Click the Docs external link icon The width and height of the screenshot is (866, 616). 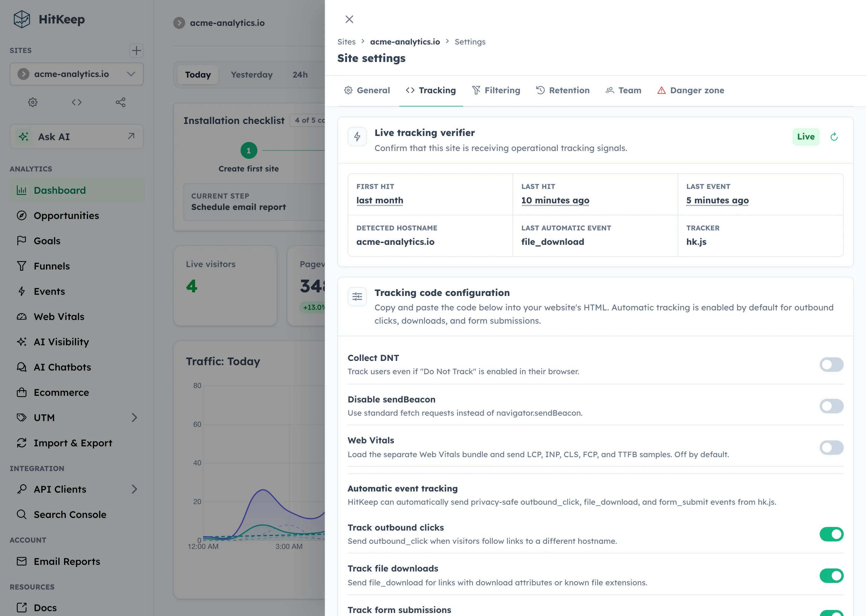22,608
